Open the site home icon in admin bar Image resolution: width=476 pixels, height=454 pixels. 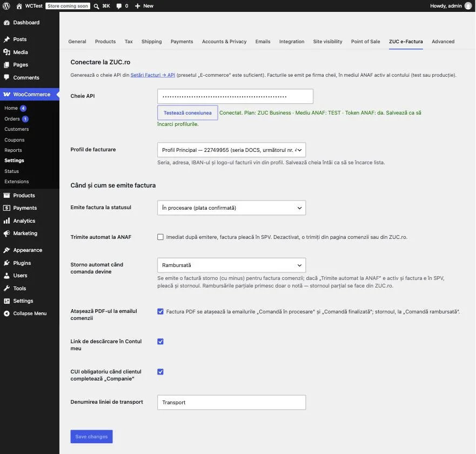[19, 6]
